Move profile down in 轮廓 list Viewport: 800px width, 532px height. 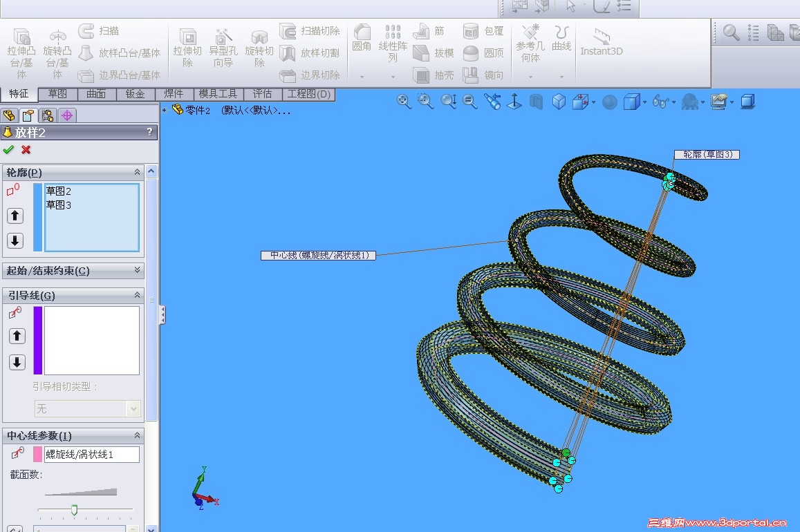click(x=15, y=240)
